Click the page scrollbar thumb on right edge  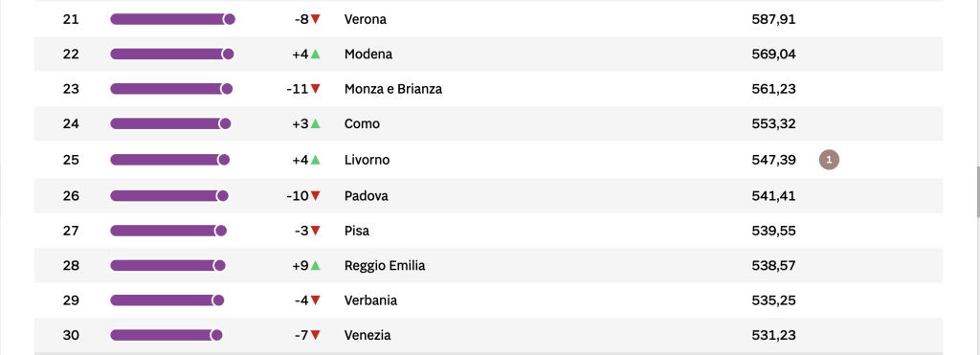click(977, 190)
